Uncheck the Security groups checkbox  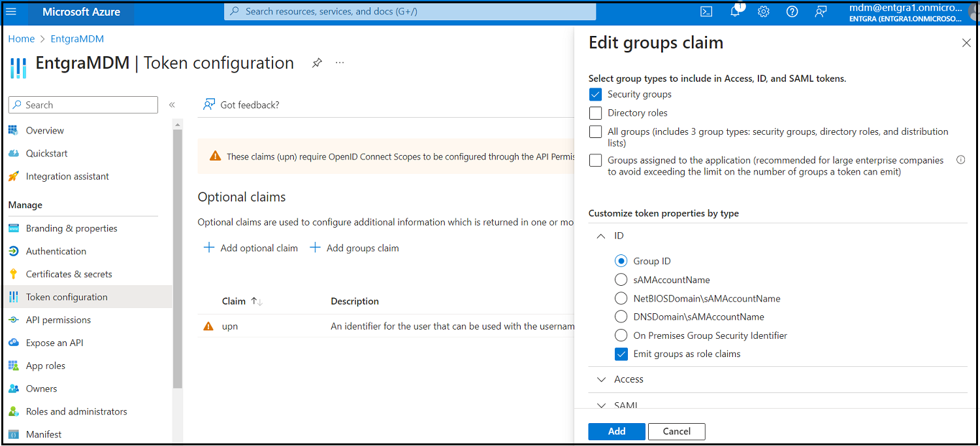(595, 94)
